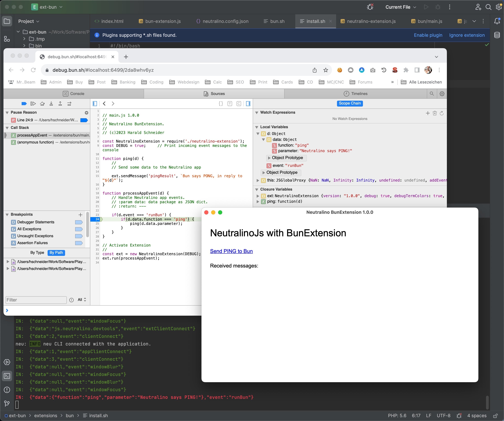Click the browser address bar
The width and height of the screenshot is (504, 421).
click(178, 70)
